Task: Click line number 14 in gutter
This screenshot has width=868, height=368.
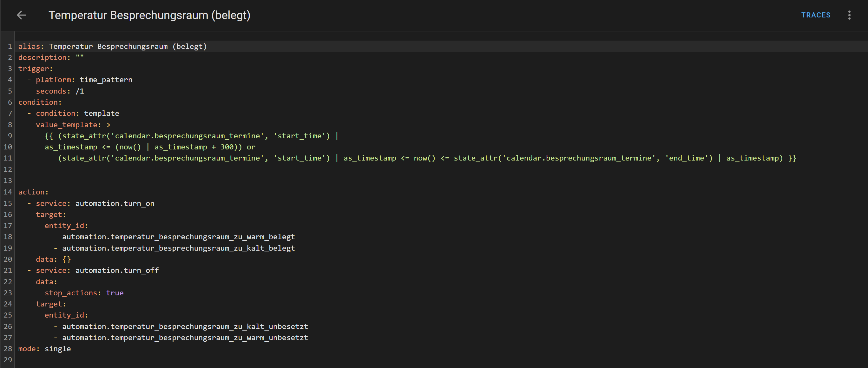Action: [8, 192]
